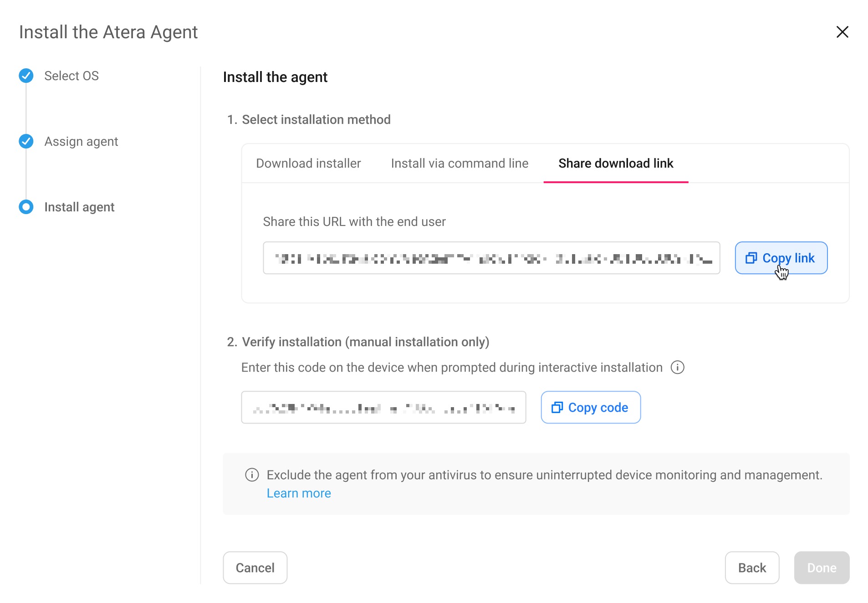868x603 pixels.
Task: Click the shareable URL text field
Action: click(491, 258)
